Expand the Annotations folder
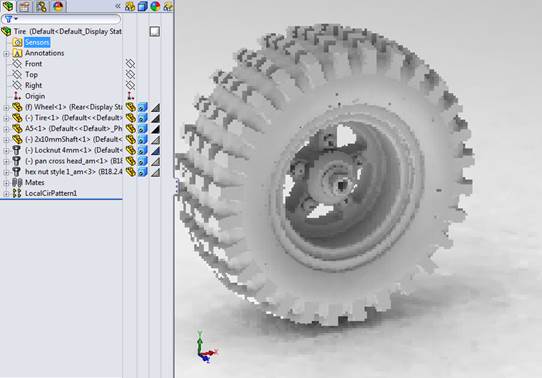Image resolution: width=542 pixels, height=378 pixels. pyautogui.click(x=6, y=54)
